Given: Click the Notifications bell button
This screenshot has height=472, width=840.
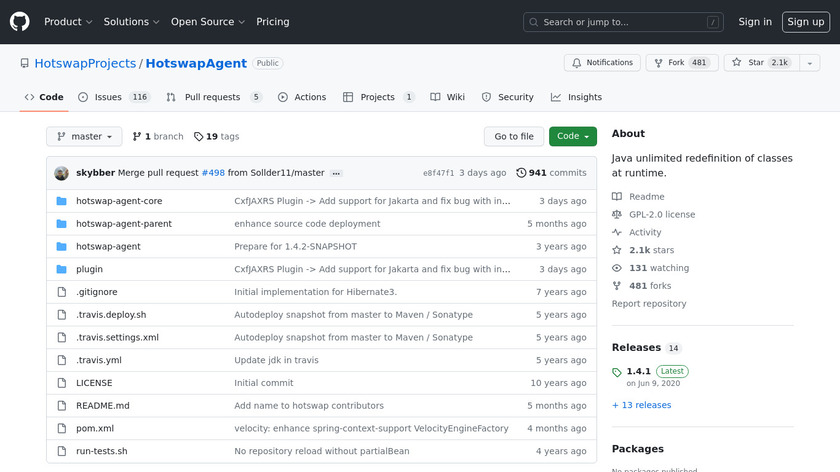Looking at the screenshot, I should (x=602, y=63).
